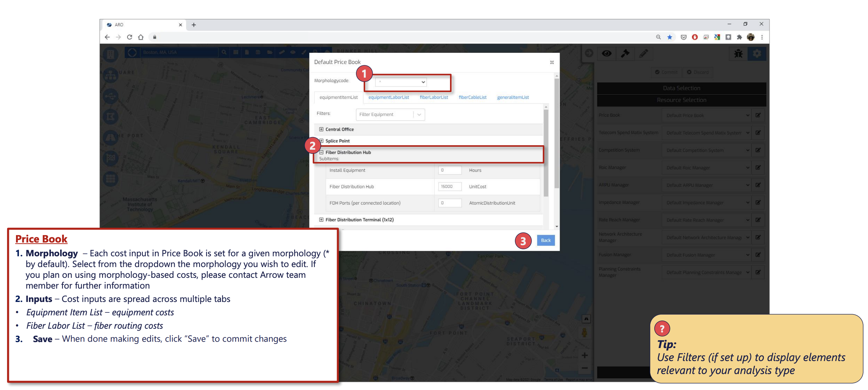
Task: Open a new browser tab with plus button
Action: (194, 25)
